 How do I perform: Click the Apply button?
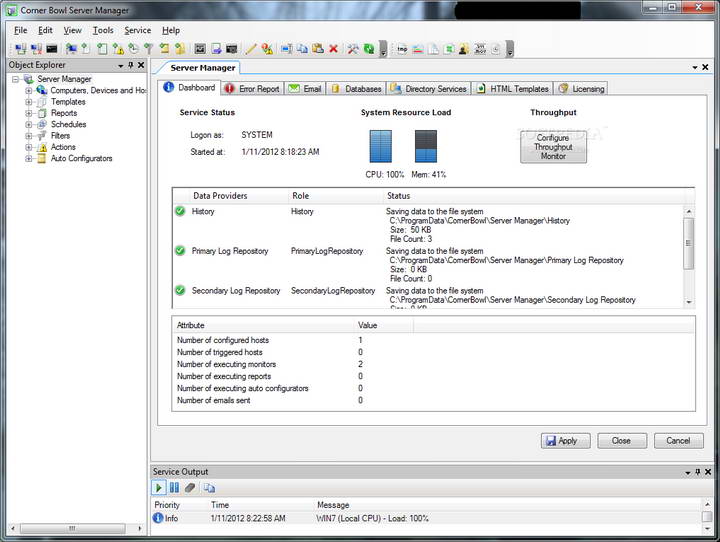565,440
